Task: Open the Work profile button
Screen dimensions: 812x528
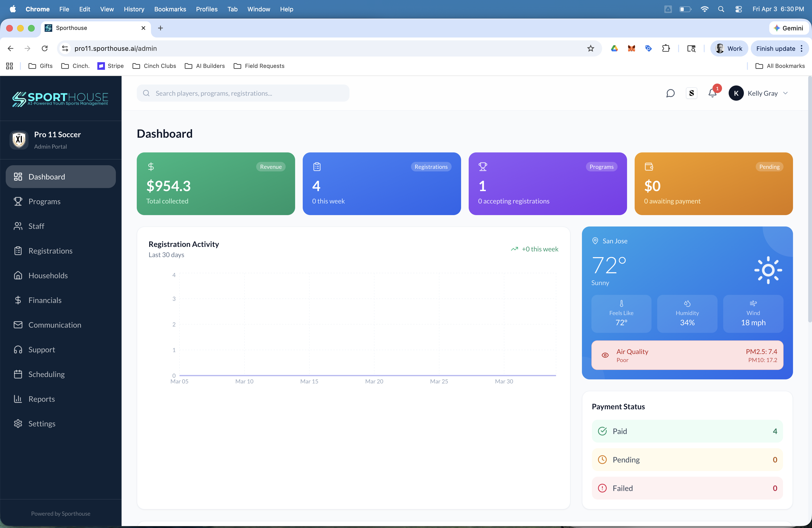Action: click(x=729, y=48)
